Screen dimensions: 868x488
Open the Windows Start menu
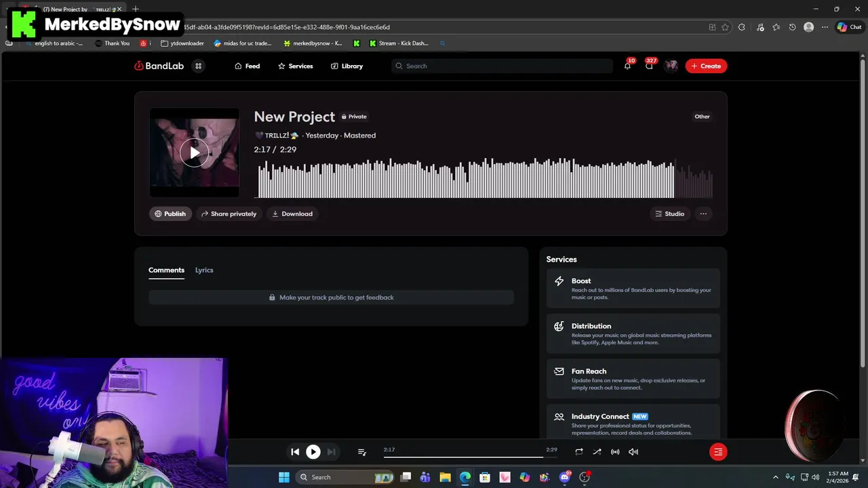pyautogui.click(x=283, y=477)
